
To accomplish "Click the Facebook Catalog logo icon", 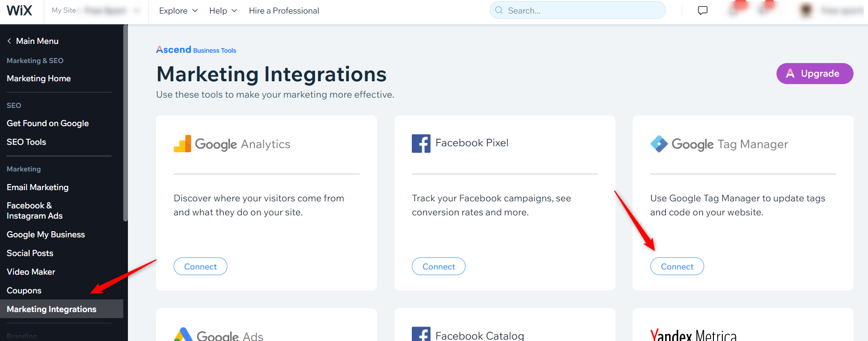I will tap(421, 334).
